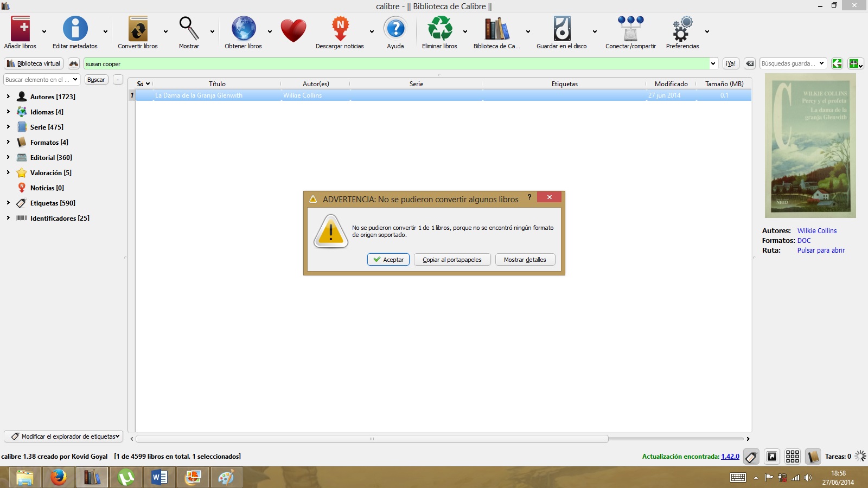Toggle cover grid icon in status bar
The width and height of the screenshot is (868, 488).
pyautogui.click(x=793, y=457)
